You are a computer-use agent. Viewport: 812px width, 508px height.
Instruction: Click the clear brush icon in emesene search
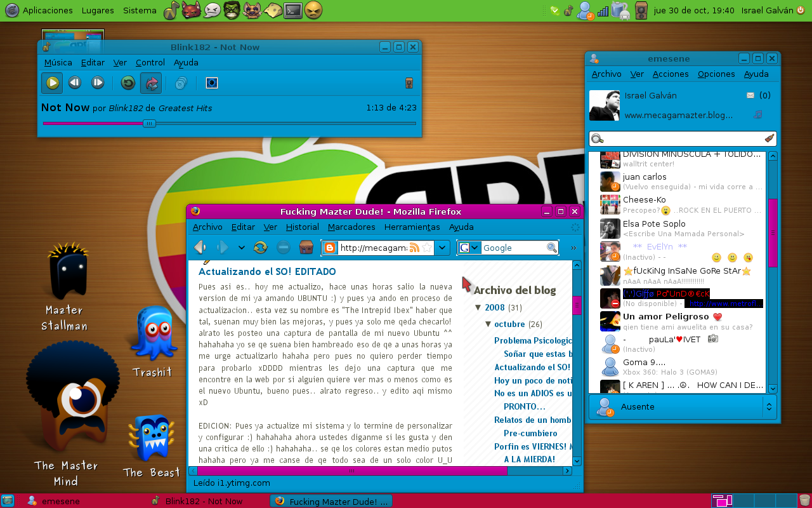pos(769,138)
